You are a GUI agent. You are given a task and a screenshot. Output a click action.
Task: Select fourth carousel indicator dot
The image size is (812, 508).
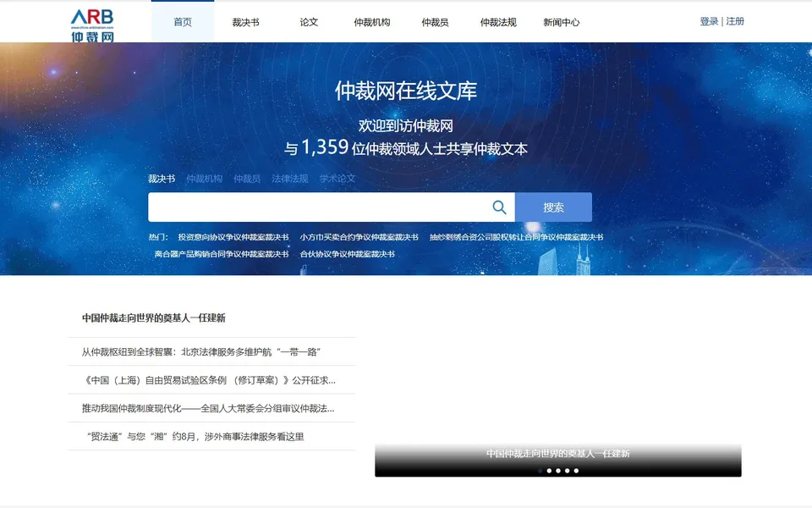pos(568,471)
